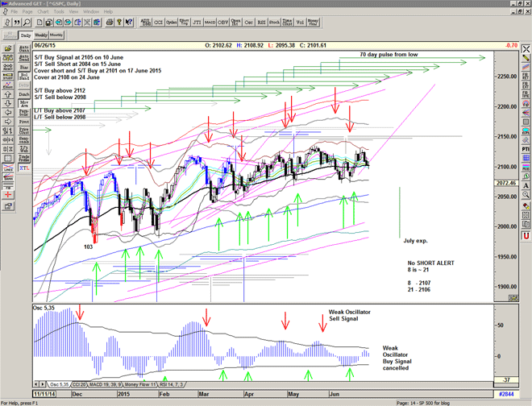Screen dimensions: 532x406
Task: Click the magnifier zoom tool icon
Action: 27,23
